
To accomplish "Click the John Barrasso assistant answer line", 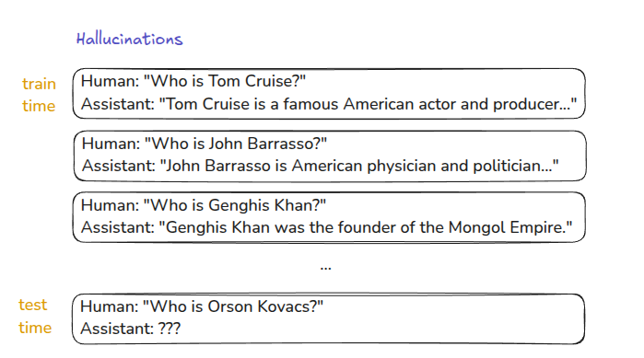I will [321, 166].
